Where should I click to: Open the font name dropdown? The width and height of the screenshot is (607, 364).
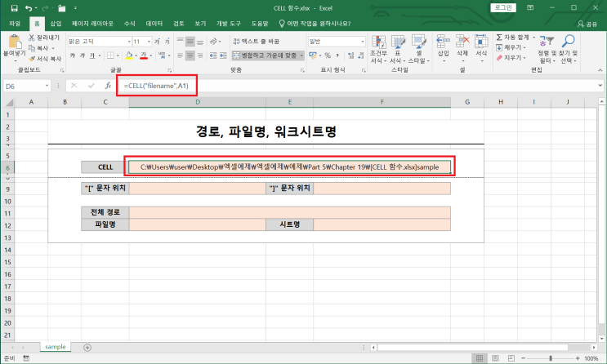pos(129,42)
